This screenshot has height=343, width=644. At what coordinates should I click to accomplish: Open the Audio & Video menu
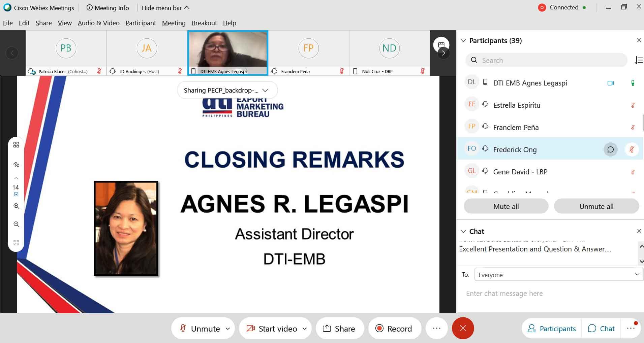[99, 23]
